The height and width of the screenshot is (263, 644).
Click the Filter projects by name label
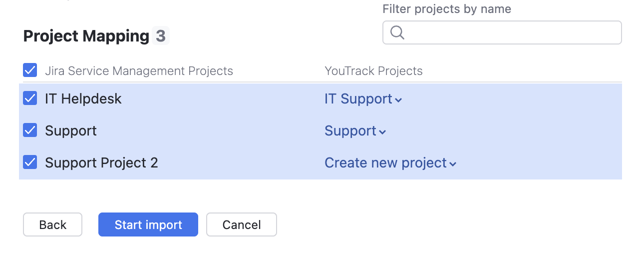pyautogui.click(x=446, y=9)
